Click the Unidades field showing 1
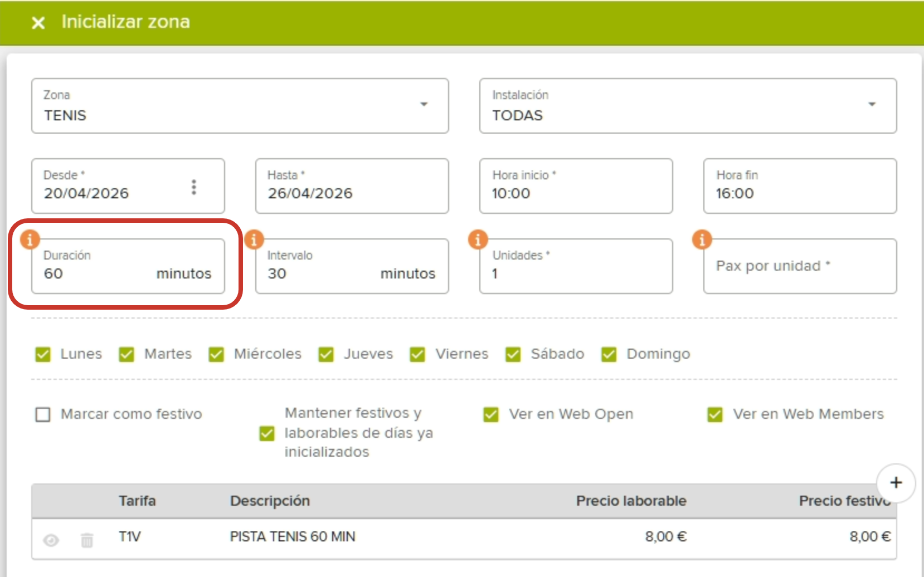 pyautogui.click(x=576, y=266)
